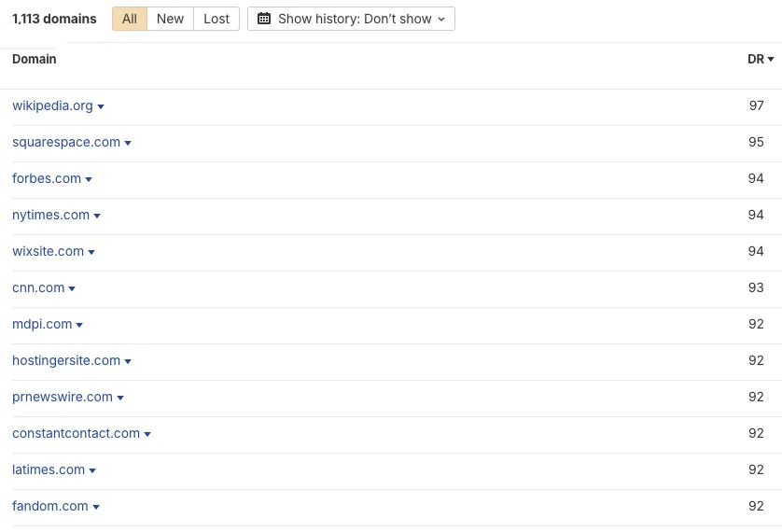
Task: Expand the nytimes.com dropdown arrow
Action: (x=97, y=216)
